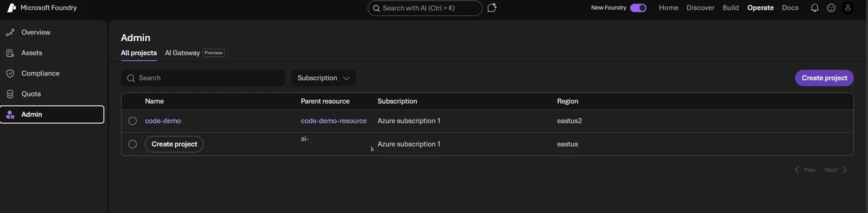Click the AI chat sparkle icon beside search
The image size is (868, 213).
click(x=492, y=8)
